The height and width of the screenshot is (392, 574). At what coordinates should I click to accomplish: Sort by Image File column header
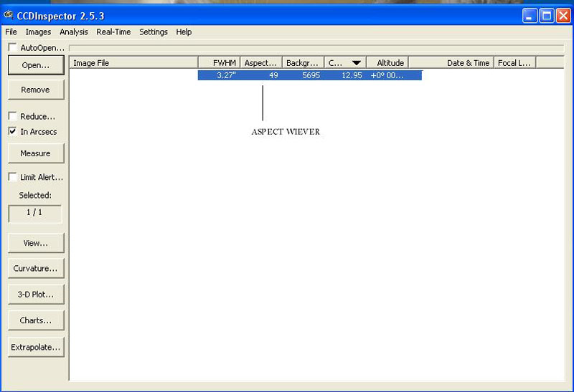[133, 63]
